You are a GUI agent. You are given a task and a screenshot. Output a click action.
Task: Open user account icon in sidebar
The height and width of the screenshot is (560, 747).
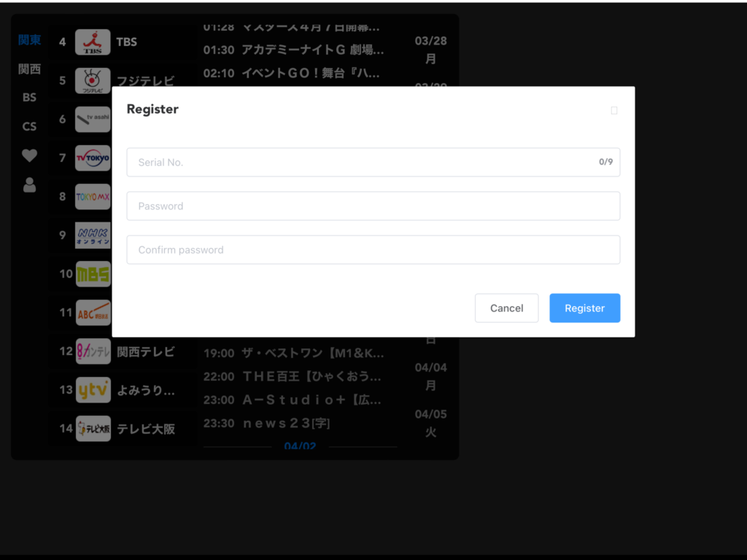click(29, 185)
